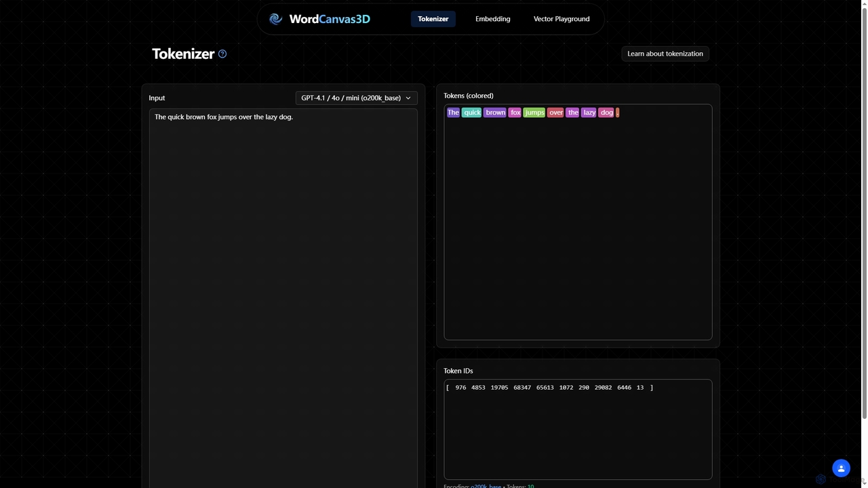Click the 'Input' panel label

tap(157, 98)
